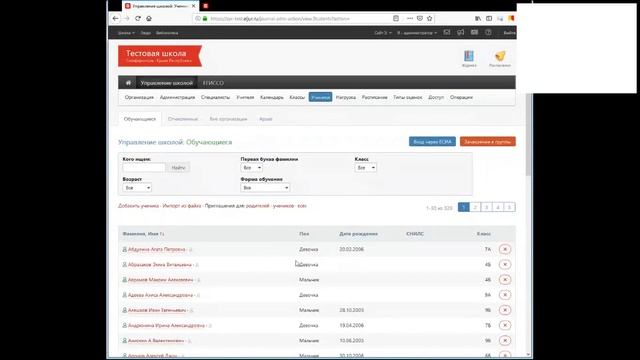Click person icon beside Абдулина Агата Петровна
The image size is (640, 360).
tap(124, 249)
